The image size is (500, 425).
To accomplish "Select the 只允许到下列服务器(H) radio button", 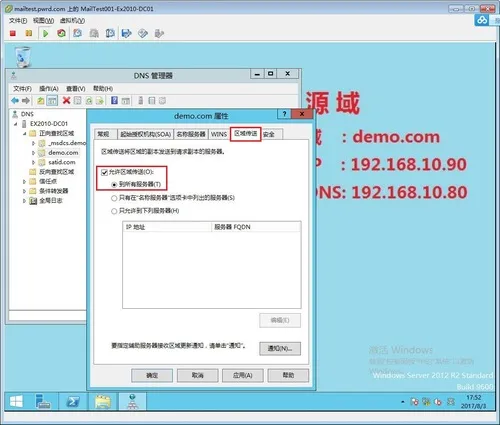I will pyautogui.click(x=114, y=211).
